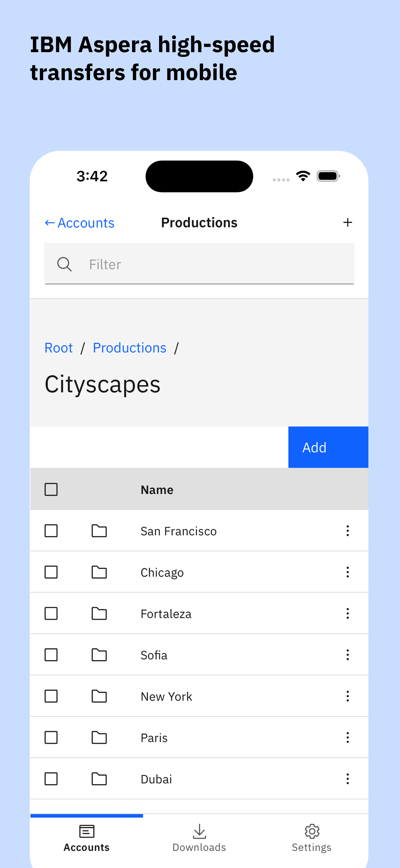400x868 pixels.
Task: Check the New York row checkbox
Action: pos(51,696)
